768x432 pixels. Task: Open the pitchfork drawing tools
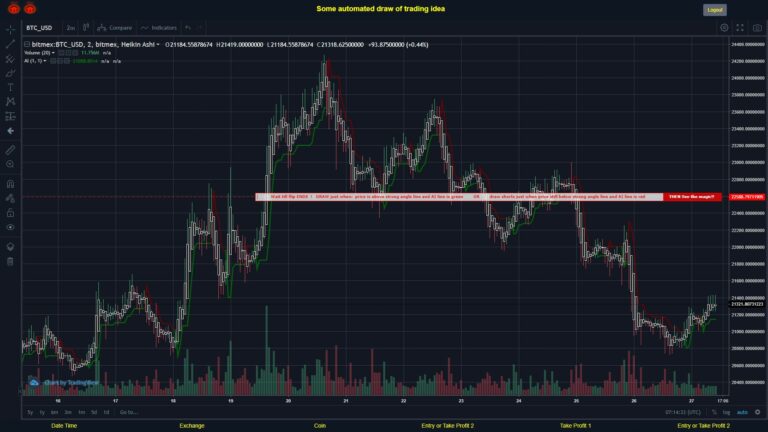click(x=10, y=59)
